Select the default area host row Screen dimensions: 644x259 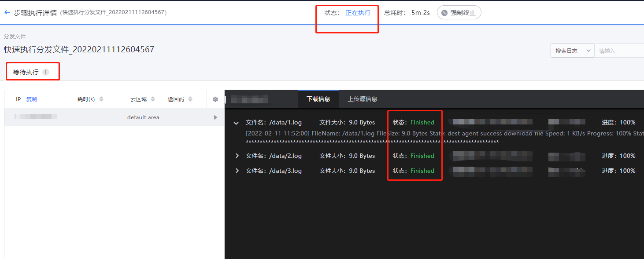114,117
